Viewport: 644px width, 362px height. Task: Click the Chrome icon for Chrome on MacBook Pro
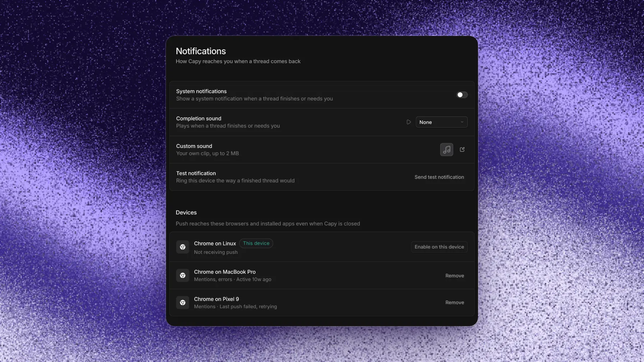pyautogui.click(x=183, y=275)
